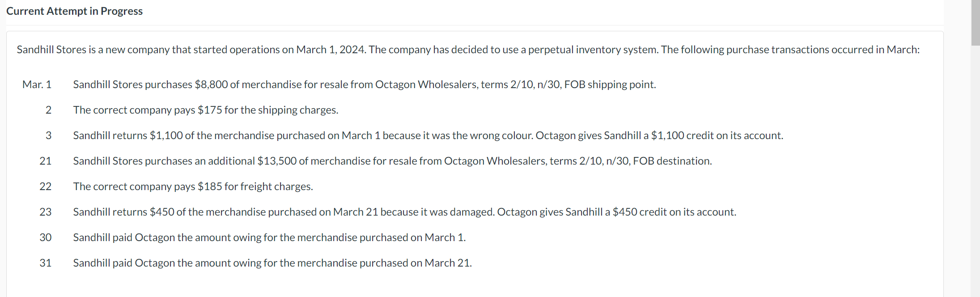Select the March 21 payment line
The image size is (980, 297).
272,263
